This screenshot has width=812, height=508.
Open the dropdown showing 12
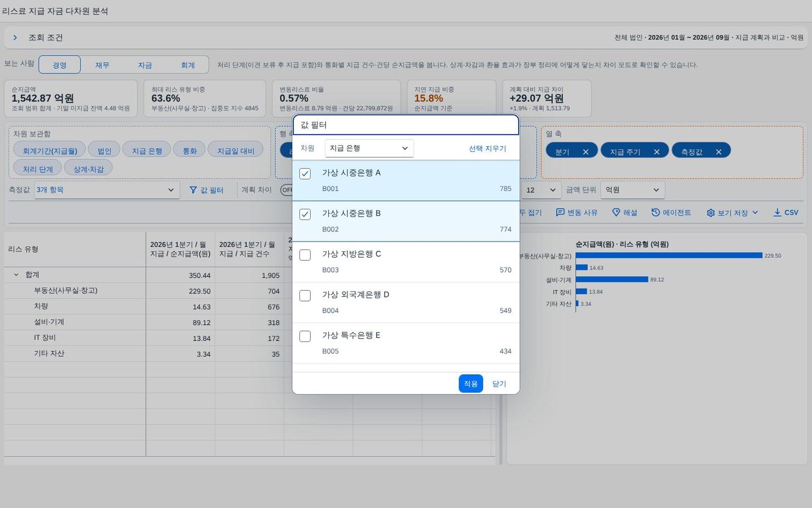pos(541,190)
